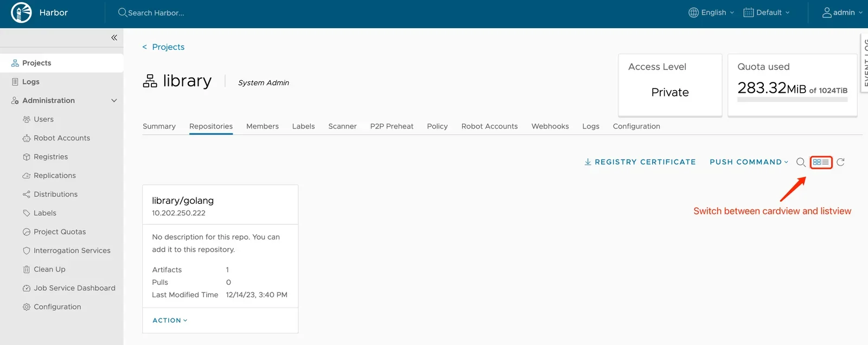
Task: Click the Job Service Dashboard icon
Action: click(x=27, y=288)
